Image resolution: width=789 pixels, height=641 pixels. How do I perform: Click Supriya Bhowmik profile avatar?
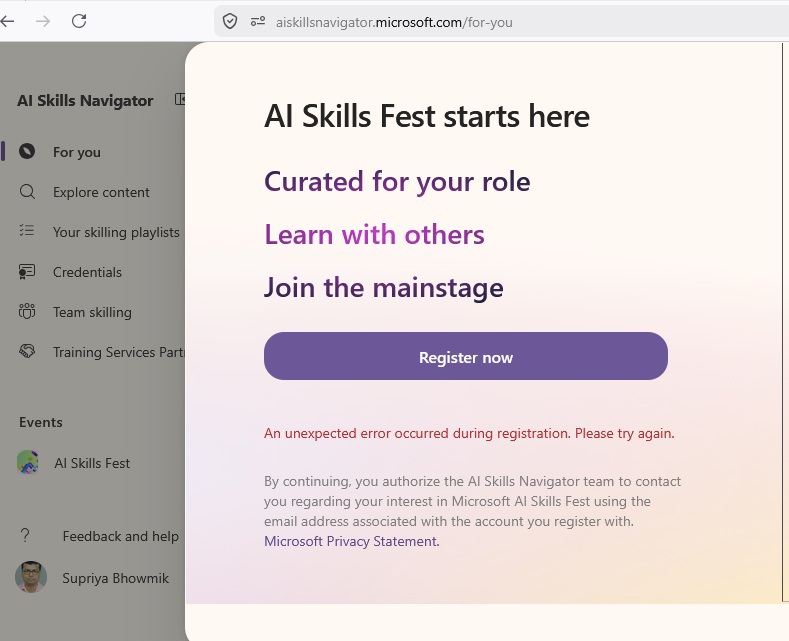coord(31,577)
